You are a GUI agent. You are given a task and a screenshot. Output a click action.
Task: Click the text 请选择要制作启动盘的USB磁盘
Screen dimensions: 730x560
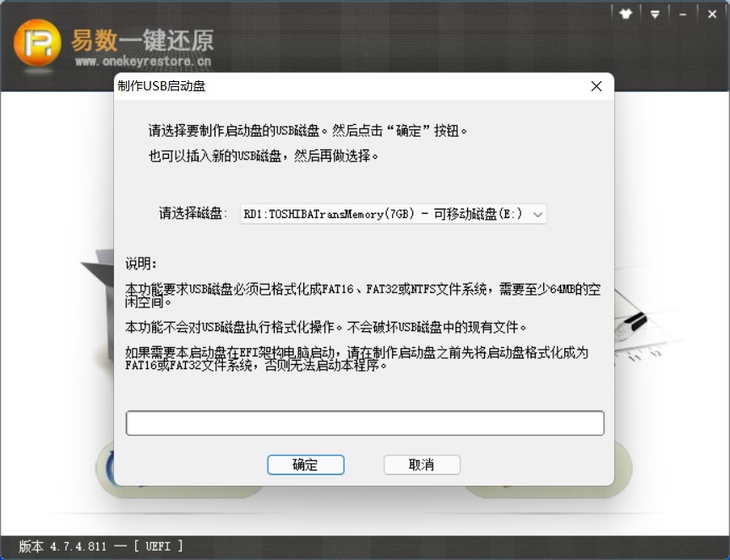click(x=234, y=130)
